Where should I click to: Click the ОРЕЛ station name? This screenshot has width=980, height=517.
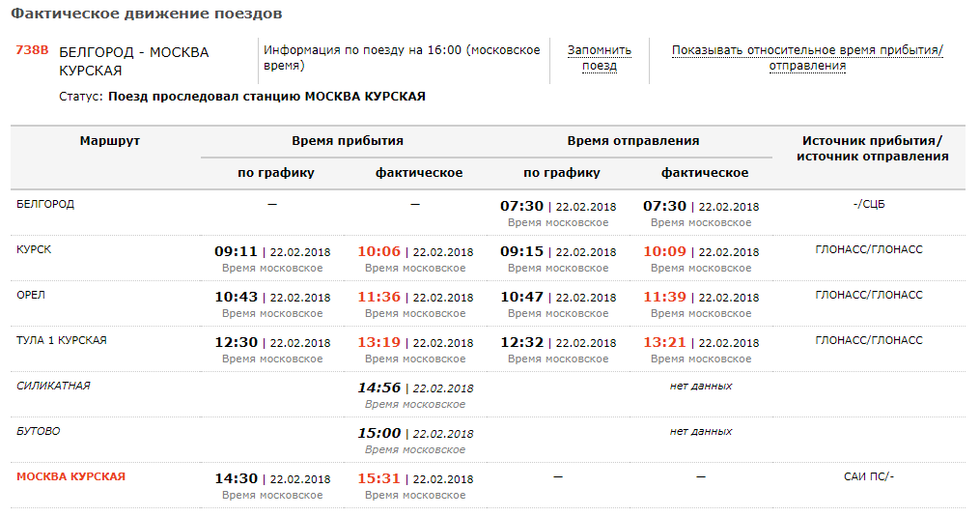pyautogui.click(x=32, y=295)
